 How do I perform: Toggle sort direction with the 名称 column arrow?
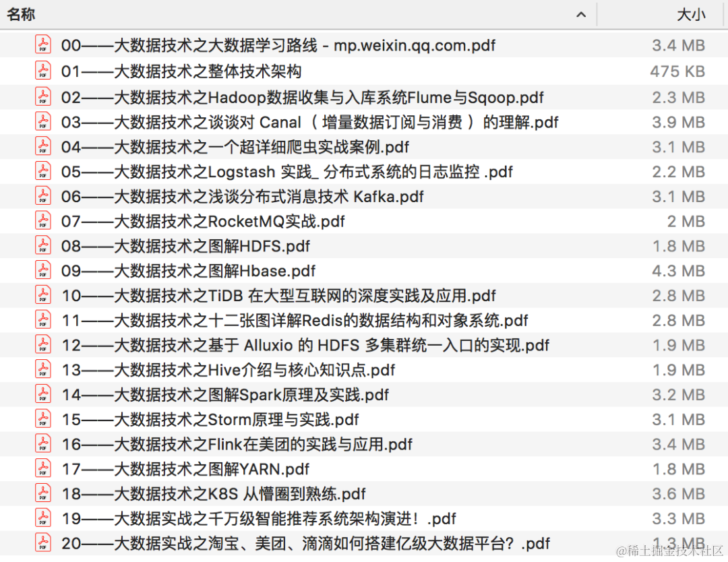(581, 15)
